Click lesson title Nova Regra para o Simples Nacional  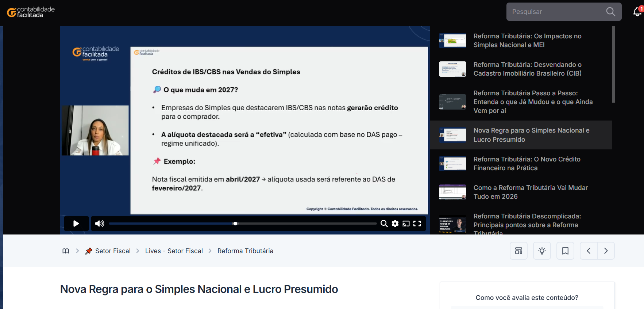(199, 289)
